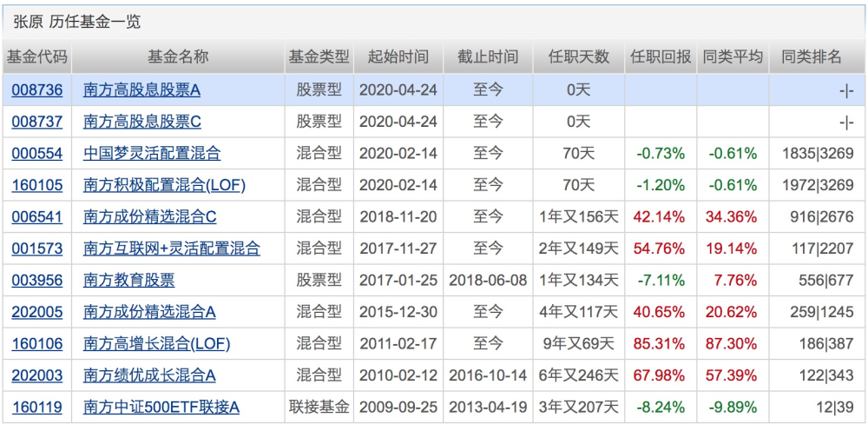This screenshot has width=868, height=431.
Task: Open the 南方绩优成长混合A fund page
Action: point(149,376)
